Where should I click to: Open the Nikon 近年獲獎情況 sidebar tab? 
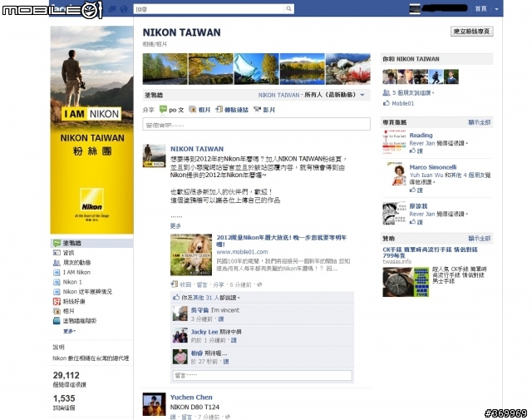pos(87,292)
